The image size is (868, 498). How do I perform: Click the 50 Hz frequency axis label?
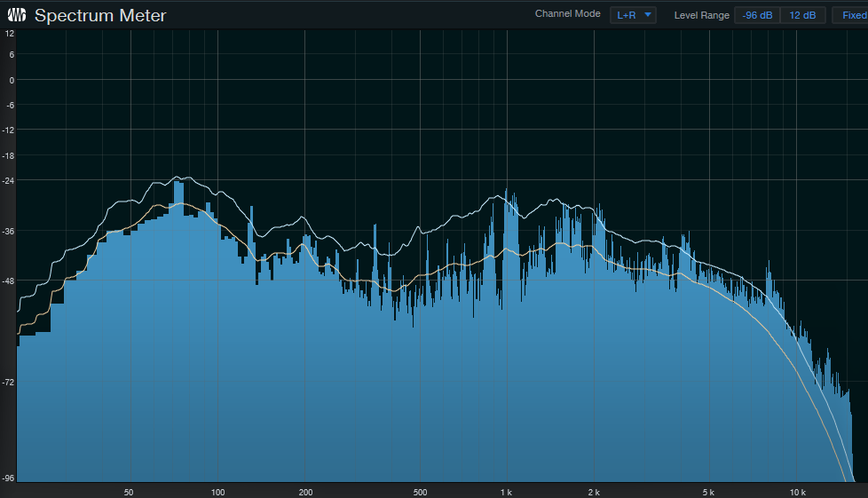coord(129,492)
